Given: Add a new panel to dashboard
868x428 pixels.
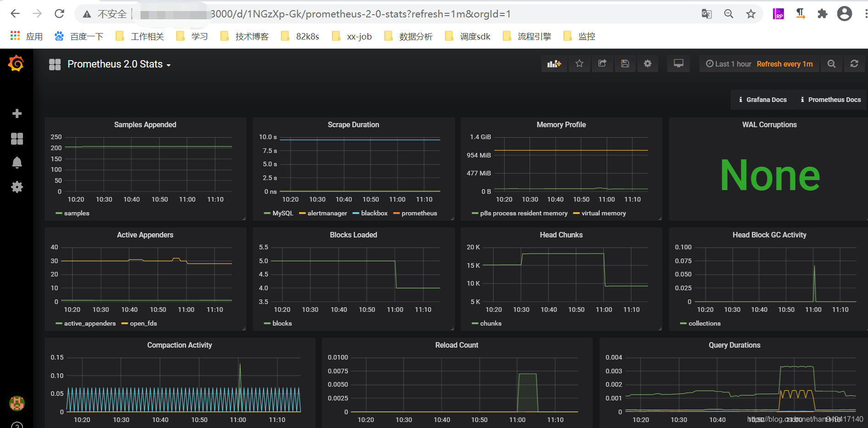Looking at the screenshot, I should click(554, 64).
